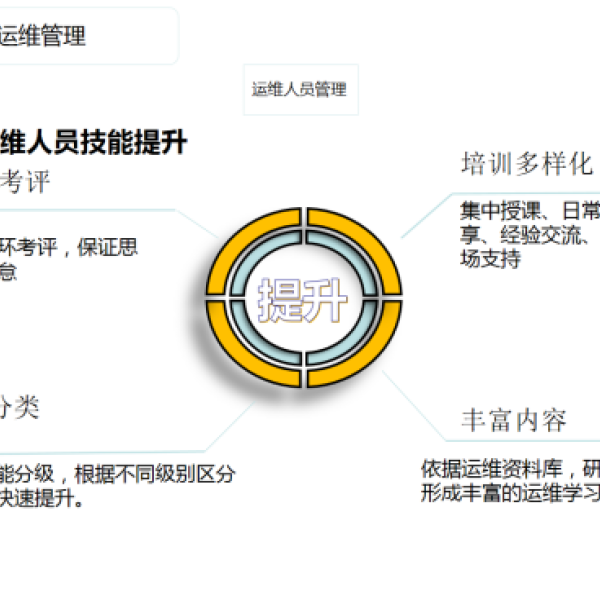Click the 运维人员管理 box
Screen dimensions: 600x600
pos(301,90)
